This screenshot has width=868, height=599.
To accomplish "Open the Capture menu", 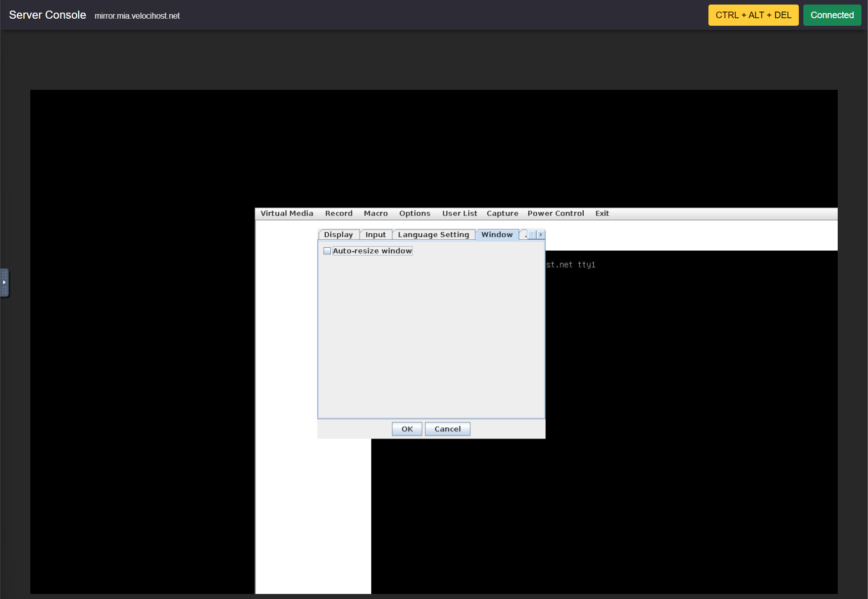I will click(x=502, y=213).
